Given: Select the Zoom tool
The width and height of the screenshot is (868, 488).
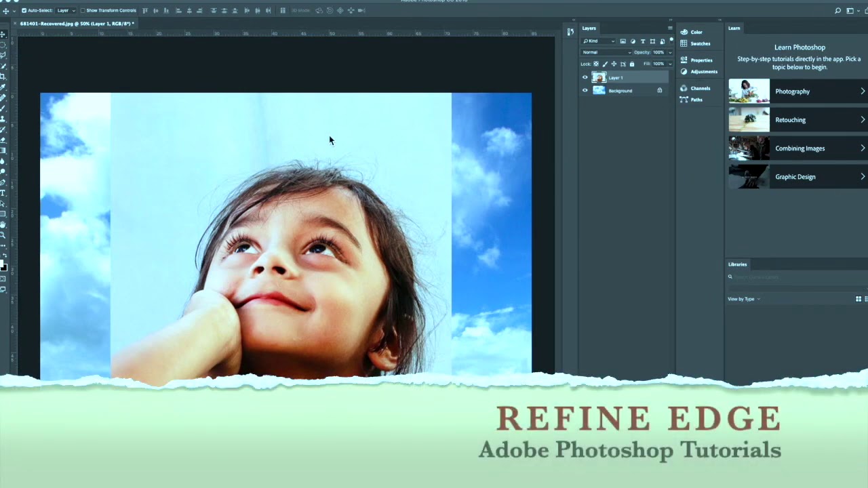Looking at the screenshot, I should coord(3,234).
